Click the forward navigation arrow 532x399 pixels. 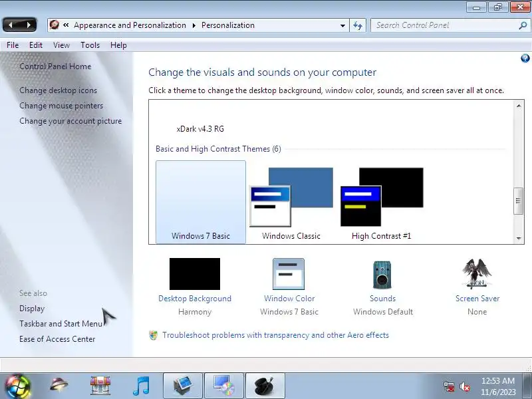coord(29,25)
